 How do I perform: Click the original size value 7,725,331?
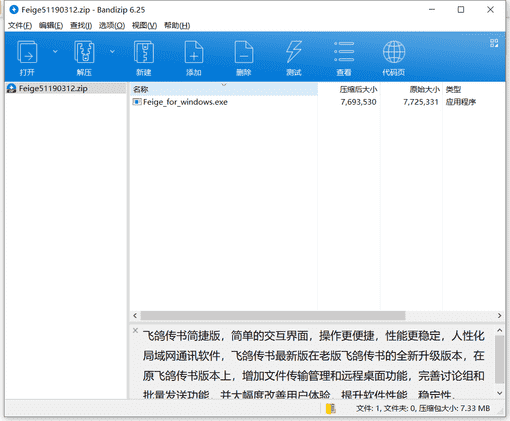click(421, 102)
